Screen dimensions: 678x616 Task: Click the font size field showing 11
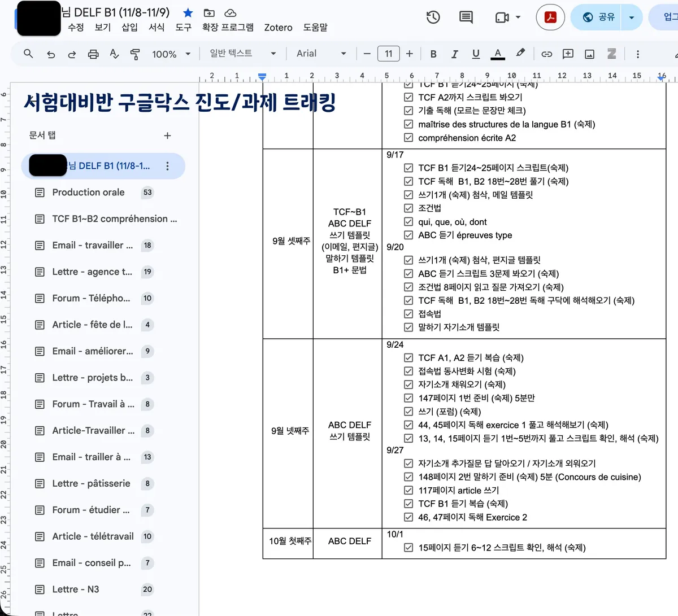(388, 54)
